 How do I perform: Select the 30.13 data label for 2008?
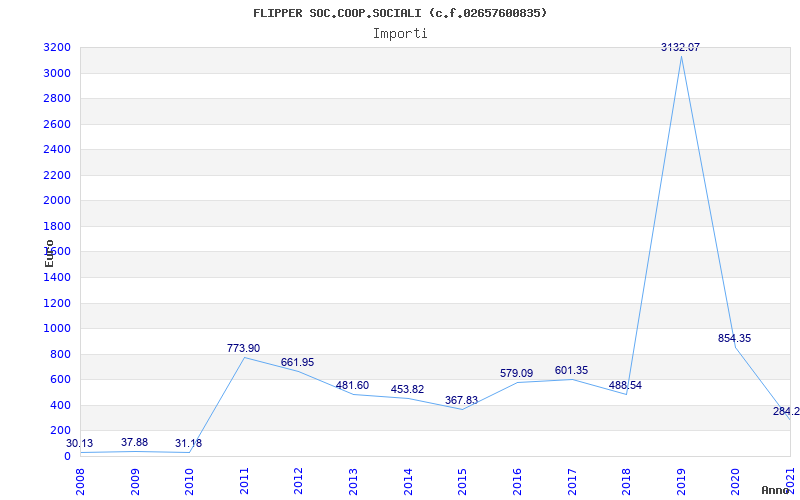[79, 443]
